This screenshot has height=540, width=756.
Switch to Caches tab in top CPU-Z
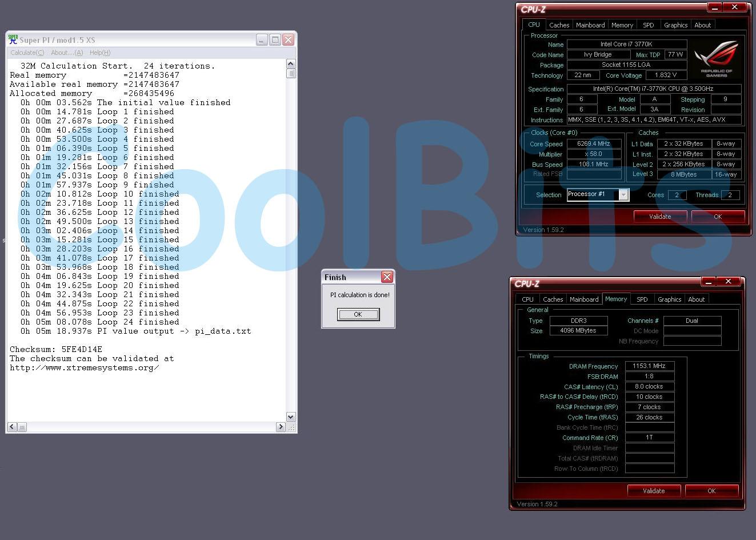tap(559, 25)
